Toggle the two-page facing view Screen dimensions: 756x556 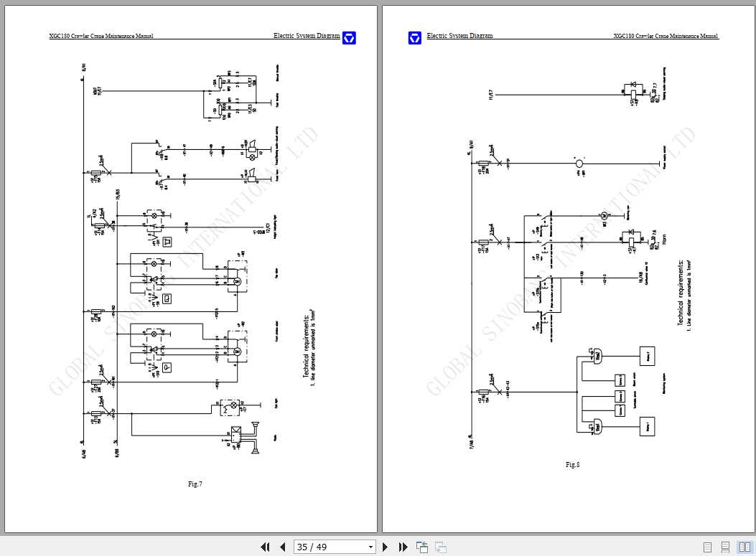click(745, 547)
